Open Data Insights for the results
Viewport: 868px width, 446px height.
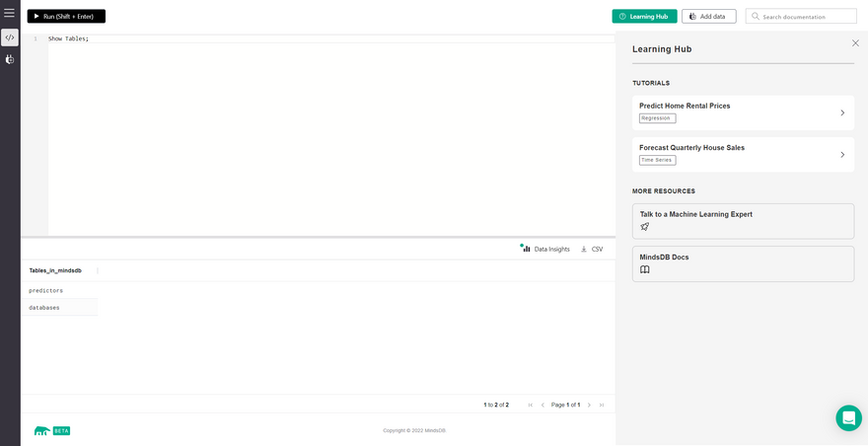[x=545, y=249]
